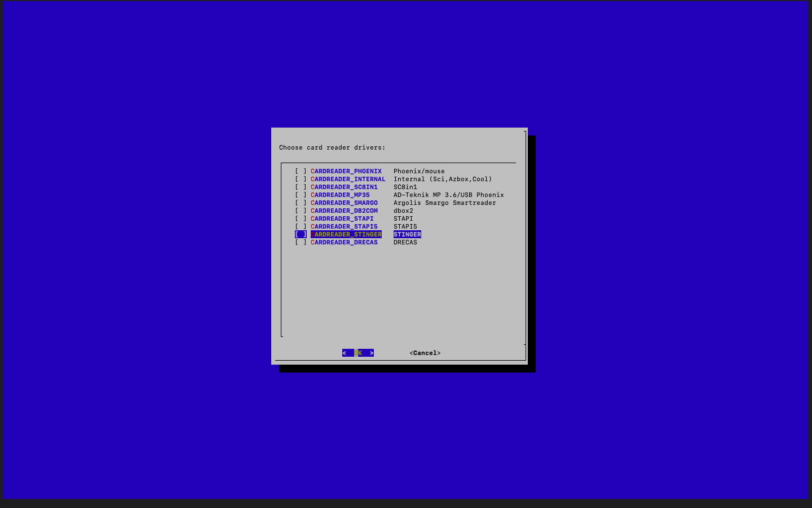Screen dimensions: 812x508
Task: Click the CARDREADER_DRECAS label text
Action: (344, 242)
